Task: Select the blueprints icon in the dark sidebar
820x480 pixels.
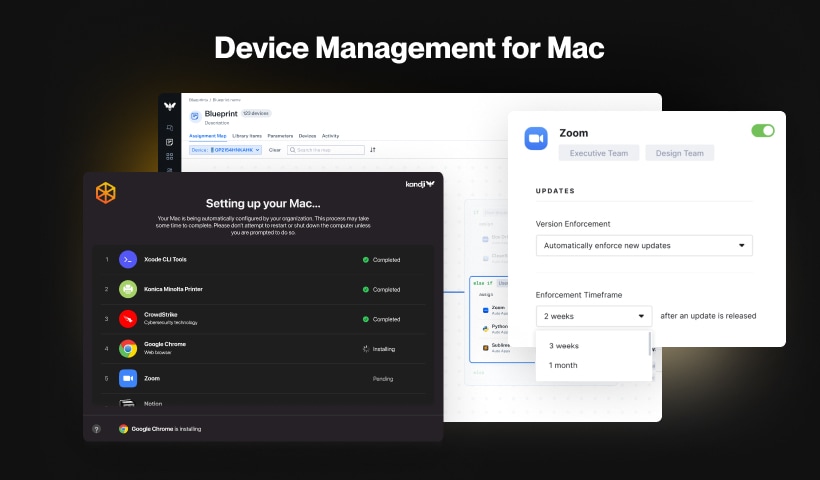Action: [x=169, y=142]
